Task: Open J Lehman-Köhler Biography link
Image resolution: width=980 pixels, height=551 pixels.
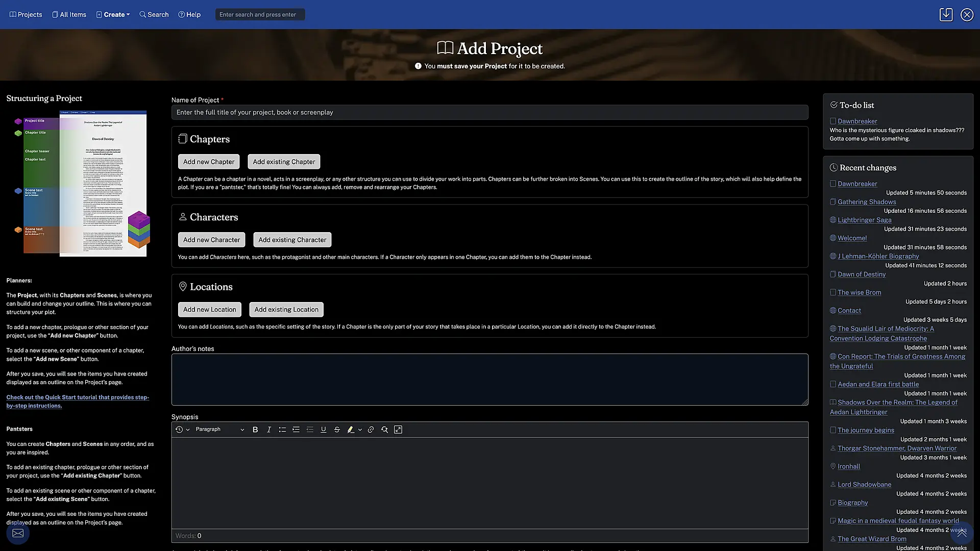Action: [x=878, y=256]
